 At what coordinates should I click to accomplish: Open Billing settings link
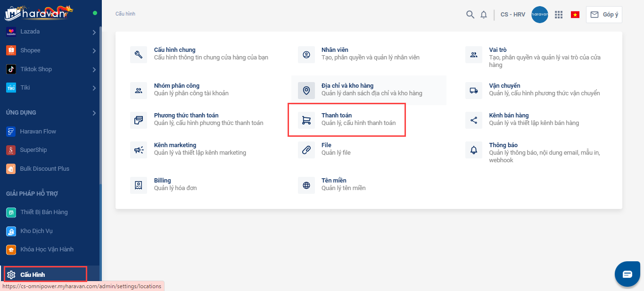click(x=163, y=181)
